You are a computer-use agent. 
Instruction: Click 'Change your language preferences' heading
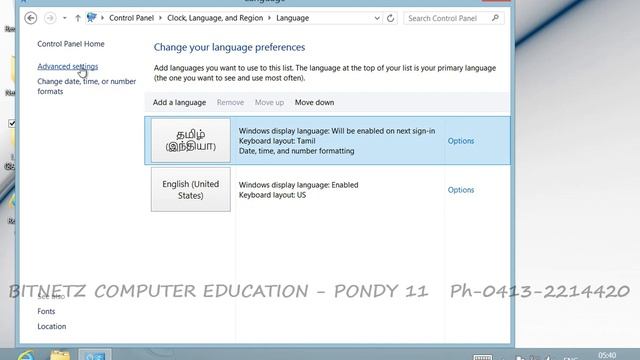(x=229, y=47)
